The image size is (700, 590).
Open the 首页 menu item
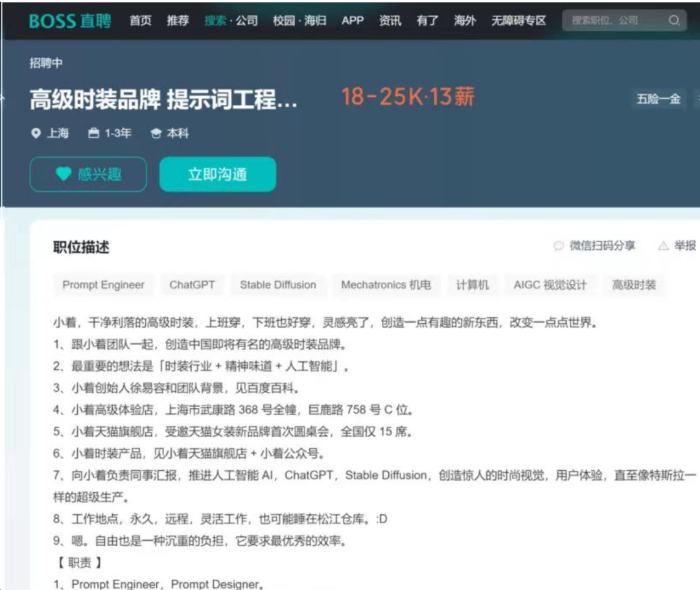(140, 20)
